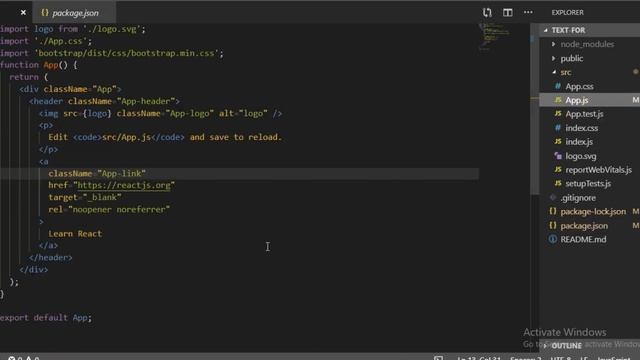This screenshot has height=360, width=640.
Task: Click the UTF-8 encoding status item
Action: 561,358
